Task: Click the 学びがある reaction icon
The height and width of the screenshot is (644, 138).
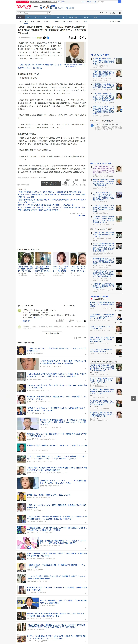Action: coord(66,182)
